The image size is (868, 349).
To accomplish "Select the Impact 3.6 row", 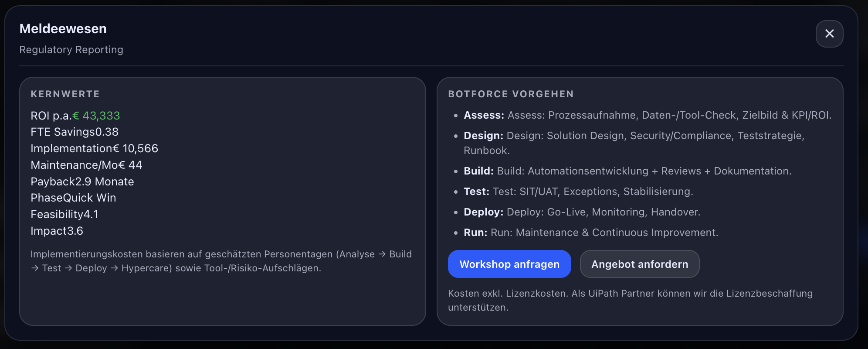I will [x=57, y=231].
